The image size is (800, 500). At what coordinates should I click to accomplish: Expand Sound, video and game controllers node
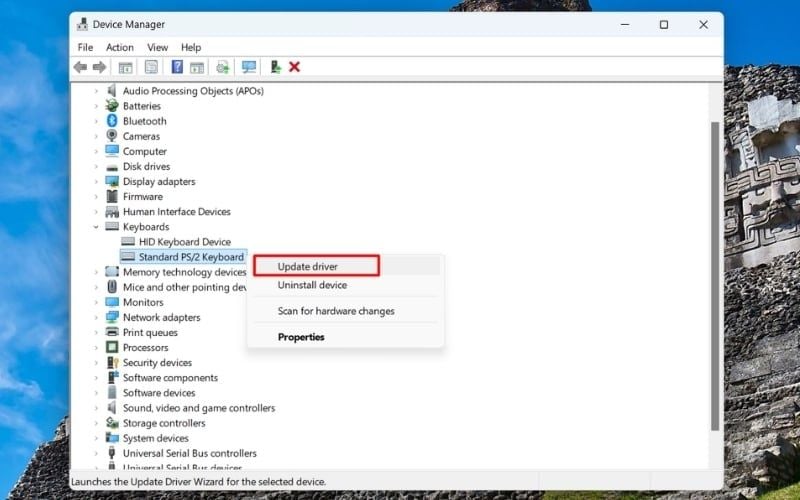96,408
